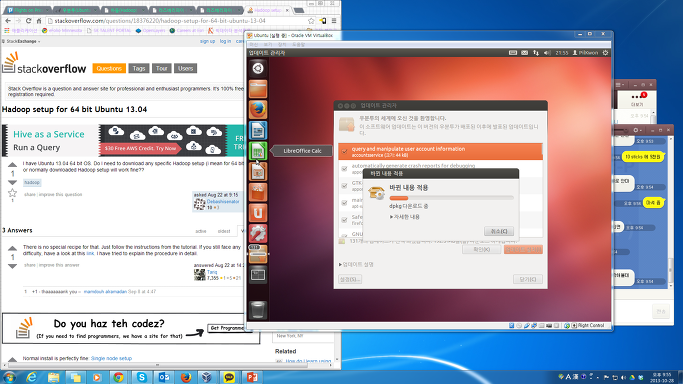
Task: Open the sign up link
Action: pos(207,41)
